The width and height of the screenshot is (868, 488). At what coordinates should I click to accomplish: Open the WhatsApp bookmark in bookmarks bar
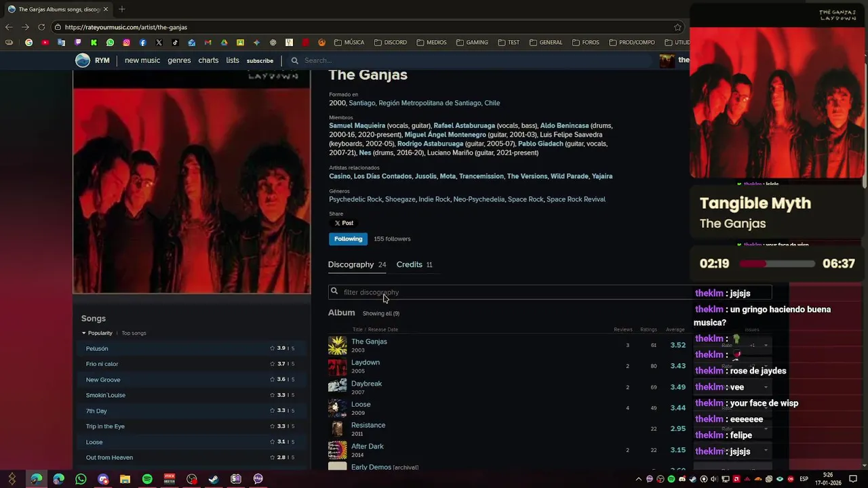(x=111, y=42)
